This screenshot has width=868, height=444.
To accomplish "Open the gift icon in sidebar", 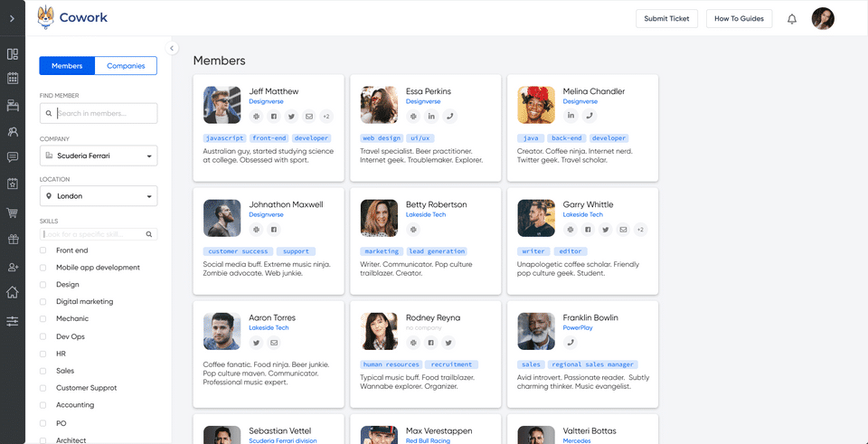I will [12, 240].
